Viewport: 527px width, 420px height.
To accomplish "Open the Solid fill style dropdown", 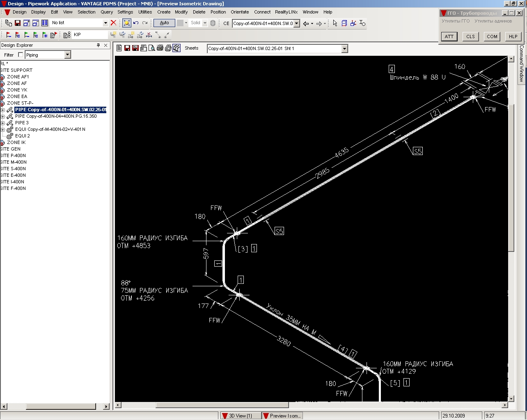I will [205, 23].
